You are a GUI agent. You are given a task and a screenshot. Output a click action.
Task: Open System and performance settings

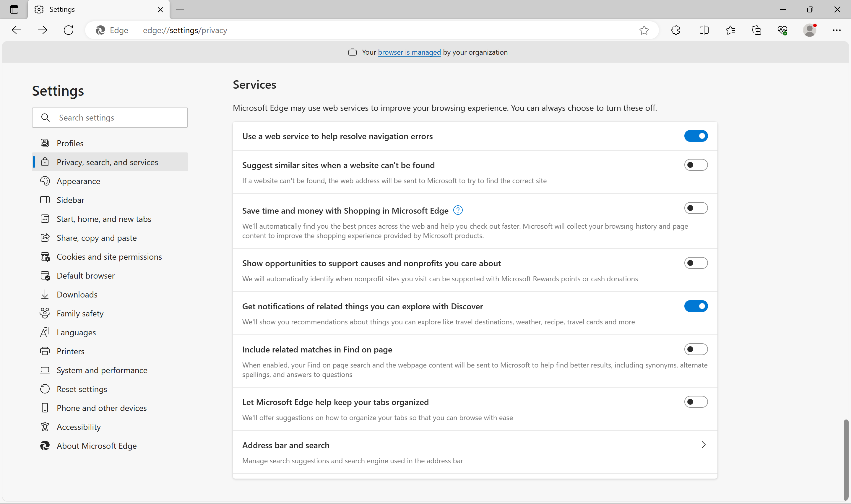pos(110,370)
